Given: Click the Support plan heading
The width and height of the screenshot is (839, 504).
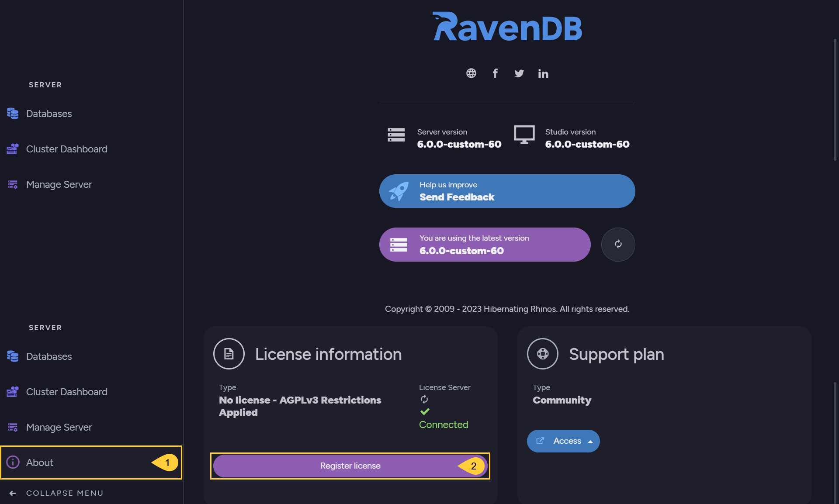Looking at the screenshot, I should tap(617, 354).
